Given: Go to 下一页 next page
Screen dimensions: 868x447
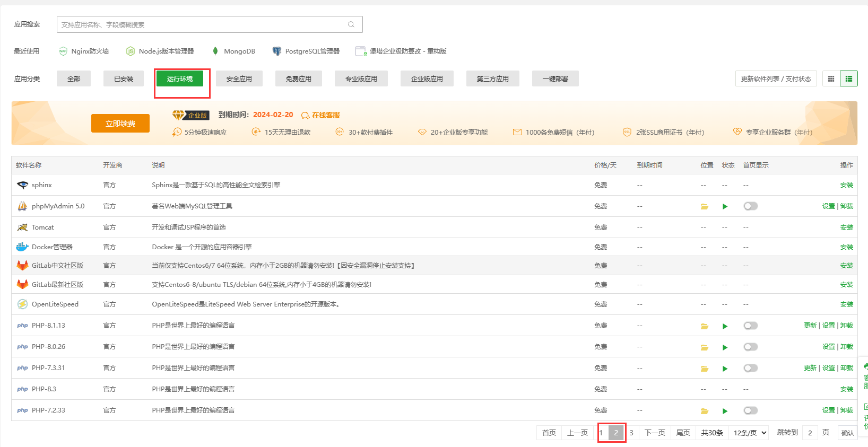Looking at the screenshot, I should [655, 433].
